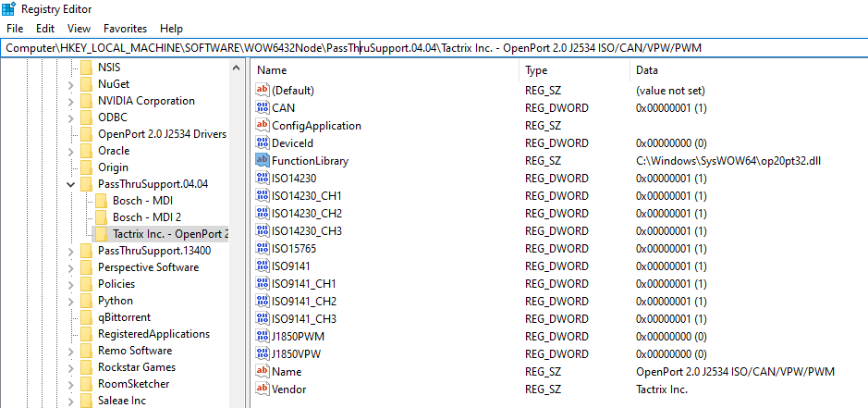This screenshot has height=408, width=868.
Task: Expand the PassThruSupport.13400 key
Action: click(70, 251)
